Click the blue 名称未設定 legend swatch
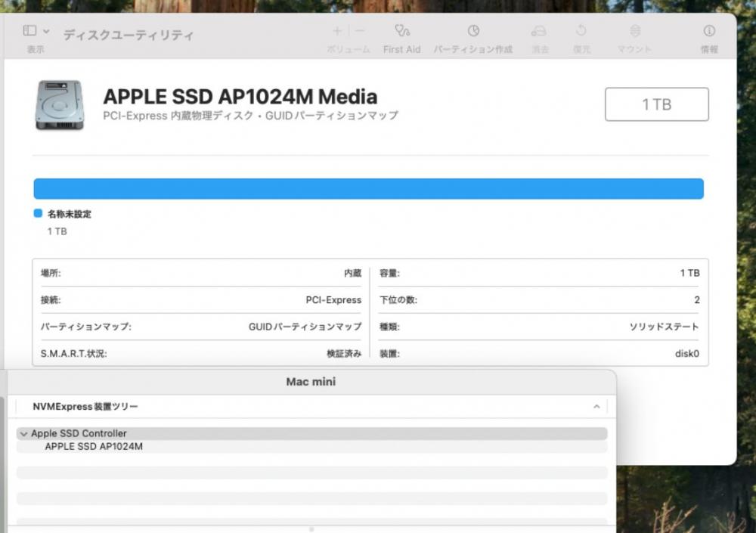The height and width of the screenshot is (533, 756). (x=38, y=213)
